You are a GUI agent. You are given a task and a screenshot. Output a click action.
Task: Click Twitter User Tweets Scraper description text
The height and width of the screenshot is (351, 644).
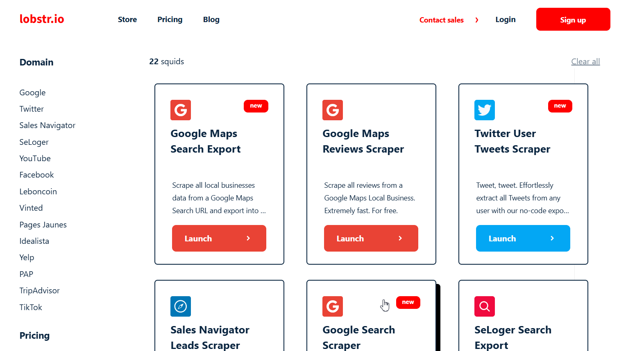523,198
